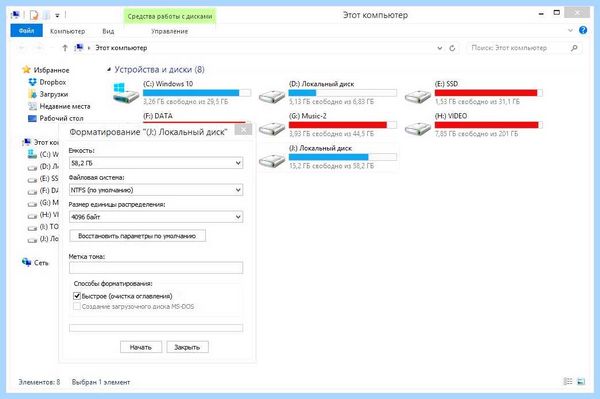
Task: Select the Network (Сеть) sidebar item
Action: pos(35,262)
